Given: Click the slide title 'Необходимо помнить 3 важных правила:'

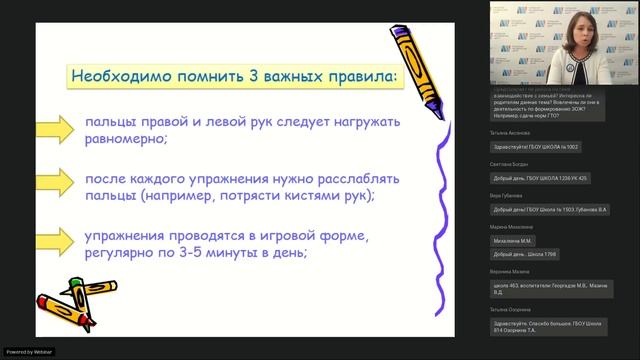Looking at the screenshot, I should coord(235,76).
